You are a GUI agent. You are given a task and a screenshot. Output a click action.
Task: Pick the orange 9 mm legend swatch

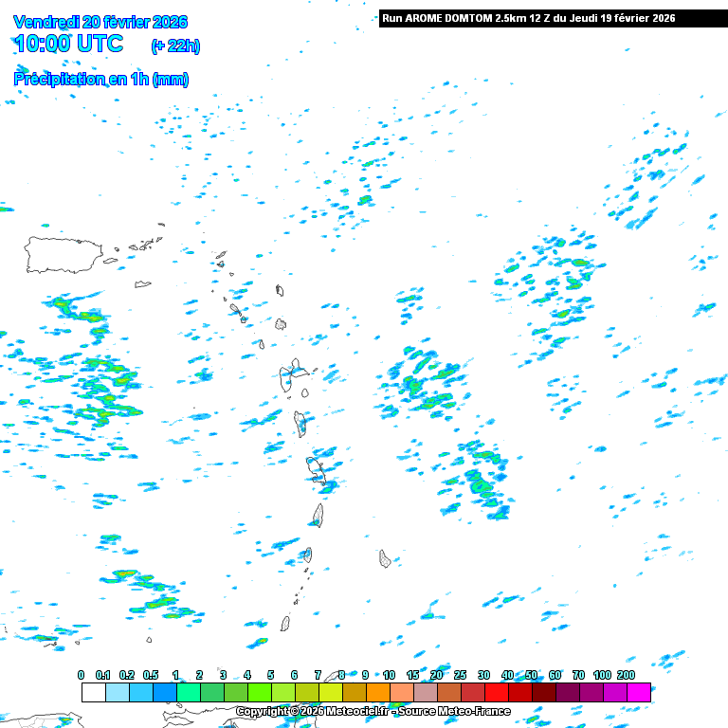(377, 692)
